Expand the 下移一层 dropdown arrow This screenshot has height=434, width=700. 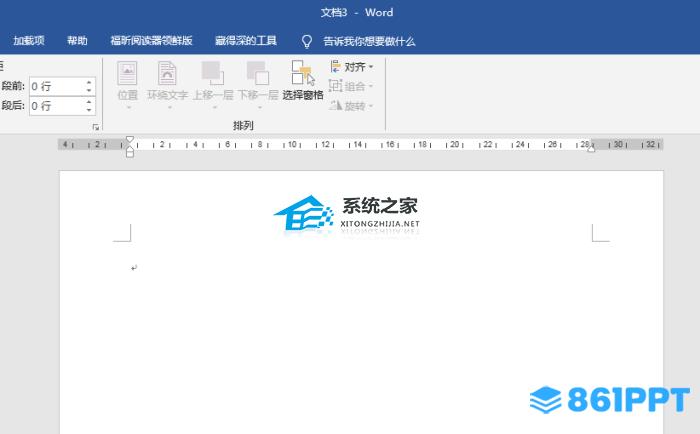(259, 107)
